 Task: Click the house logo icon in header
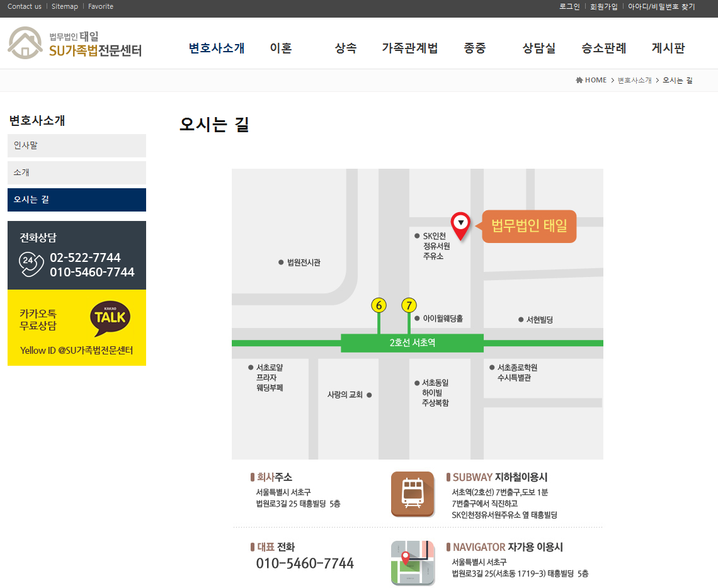25,43
